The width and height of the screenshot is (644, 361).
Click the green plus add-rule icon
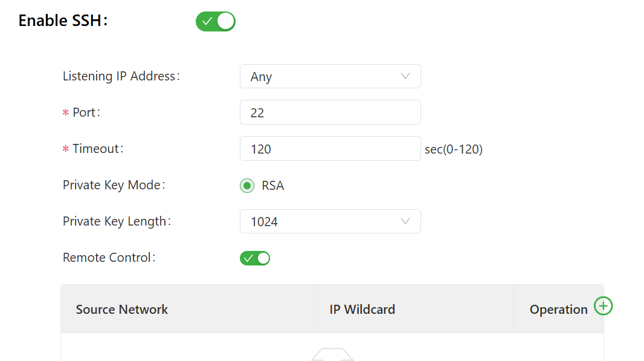click(603, 306)
